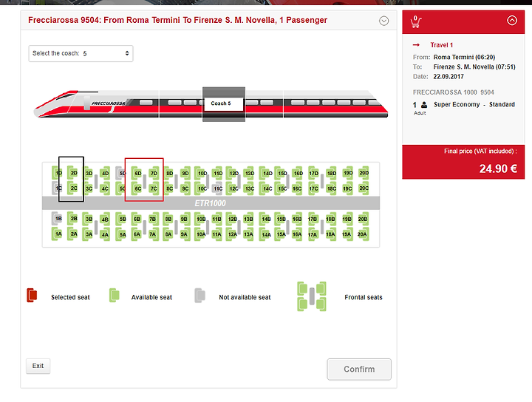Viewport: 532px width, 402px height.
Task: Select seat 2D
Action: coord(73,173)
